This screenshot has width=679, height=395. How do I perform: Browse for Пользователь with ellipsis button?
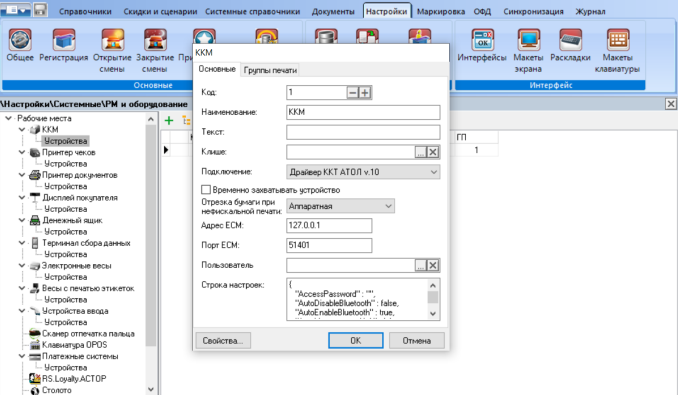pos(420,265)
